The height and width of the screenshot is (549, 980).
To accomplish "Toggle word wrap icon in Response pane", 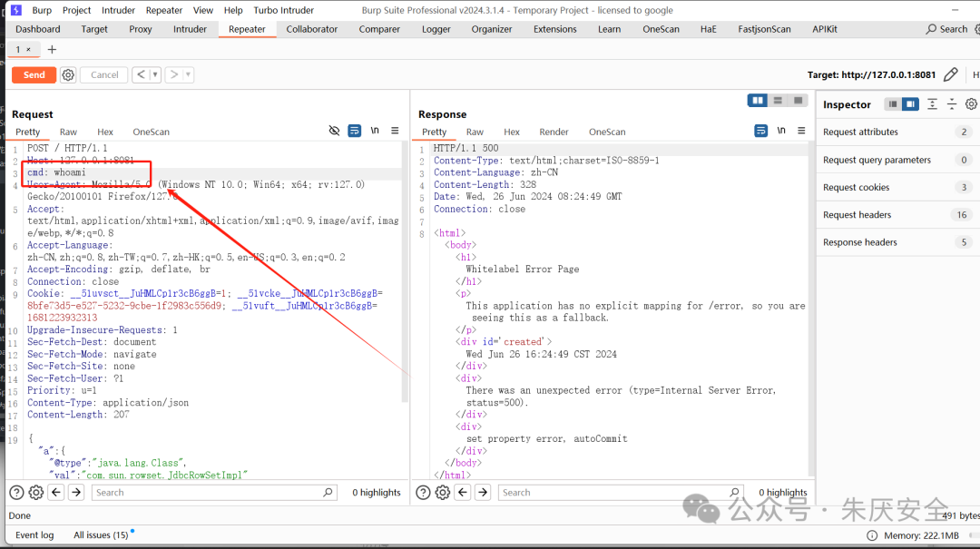I will pyautogui.click(x=760, y=131).
